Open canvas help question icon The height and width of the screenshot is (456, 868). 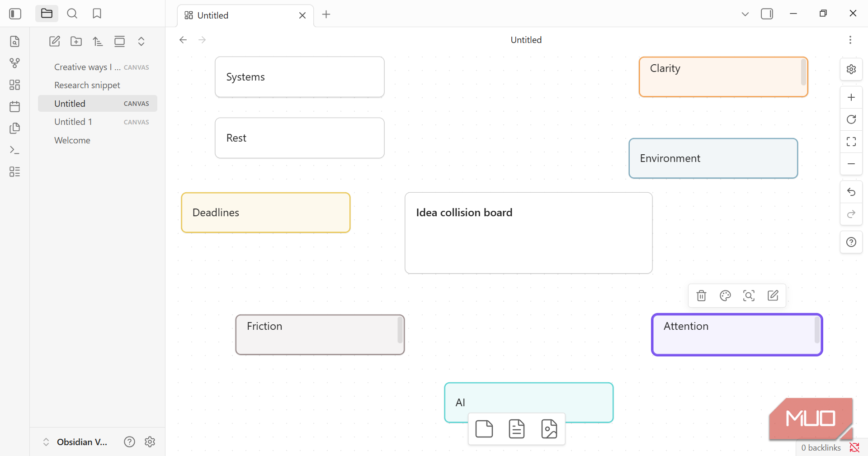(851, 242)
